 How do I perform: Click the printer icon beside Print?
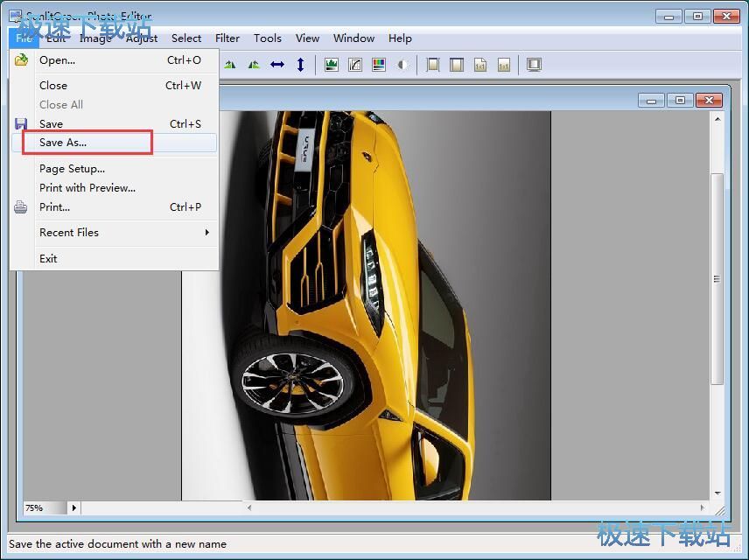(20, 207)
